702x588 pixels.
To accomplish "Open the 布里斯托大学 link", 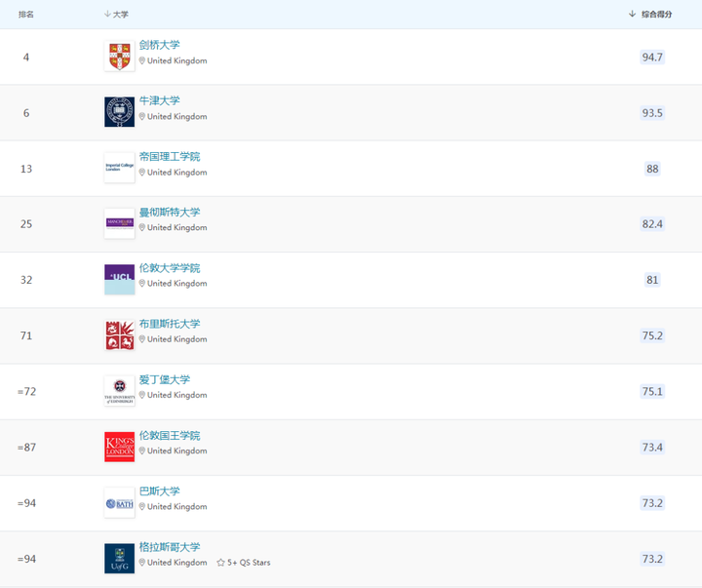I will point(170,324).
